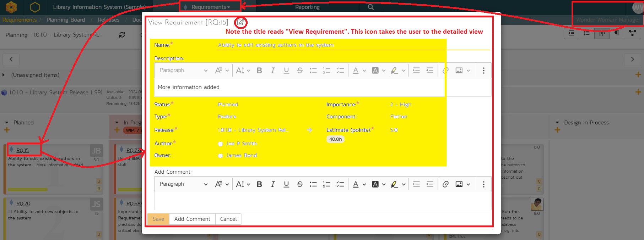Open the Reporting menu
Screen dimensions: 644x240
click(307, 7)
